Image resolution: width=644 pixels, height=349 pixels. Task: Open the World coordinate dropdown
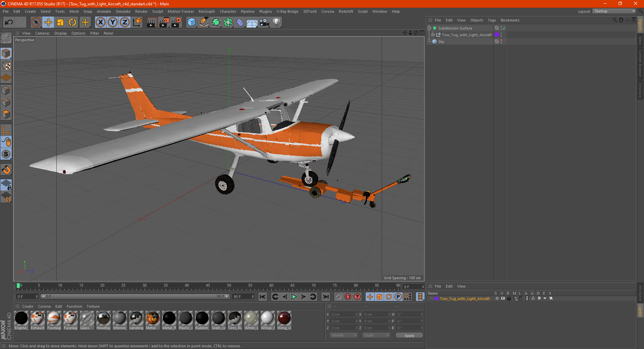pos(344,335)
